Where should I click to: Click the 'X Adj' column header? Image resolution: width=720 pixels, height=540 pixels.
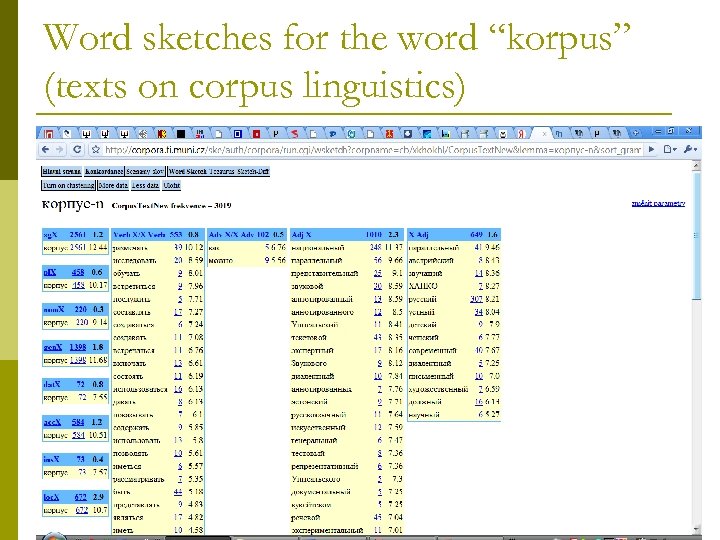(418, 234)
